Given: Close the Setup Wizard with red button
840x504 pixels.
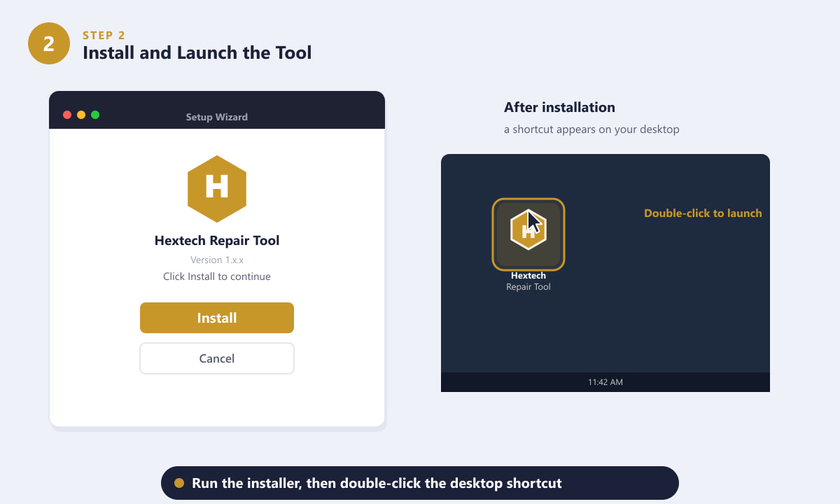Looking at the screenshot, I should pos(67,115).
